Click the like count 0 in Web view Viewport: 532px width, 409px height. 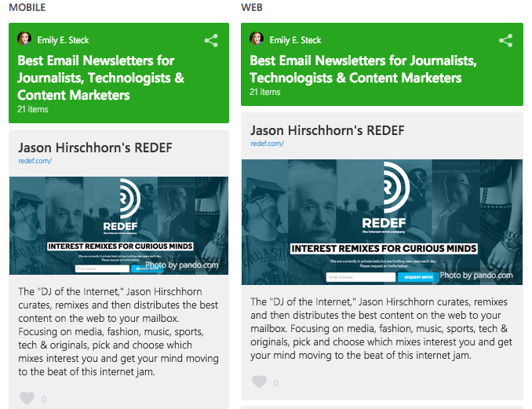[x=276, y=383]
